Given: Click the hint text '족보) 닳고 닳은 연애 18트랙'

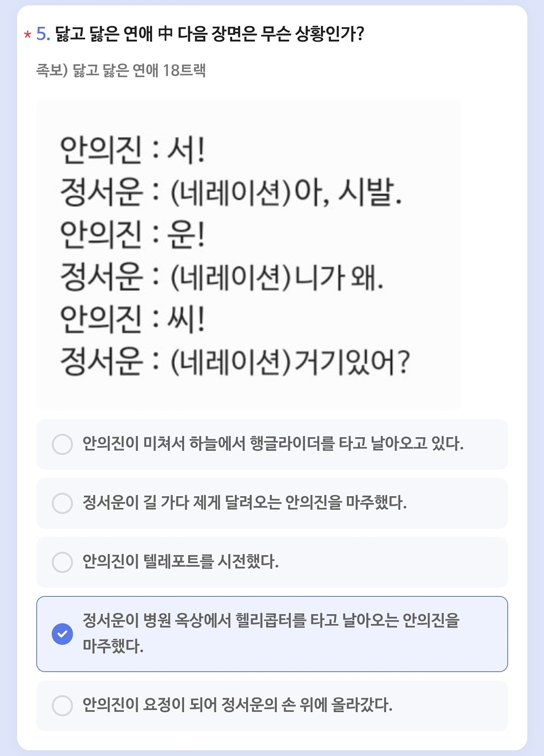Looking at the screenshot, I should tap(121, 70).
